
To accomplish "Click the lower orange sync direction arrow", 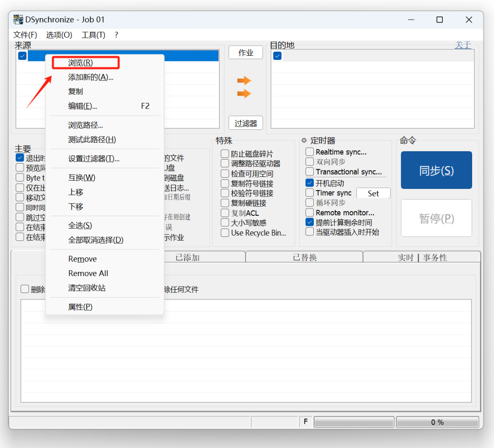I will [x=244, y=94].
